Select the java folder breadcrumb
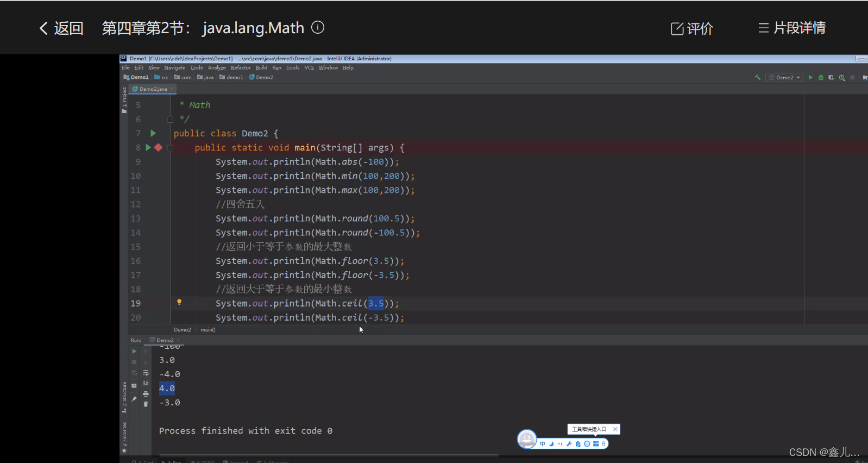Image resolution: width=868 pixels, height=463 pixels. point(205,77)
